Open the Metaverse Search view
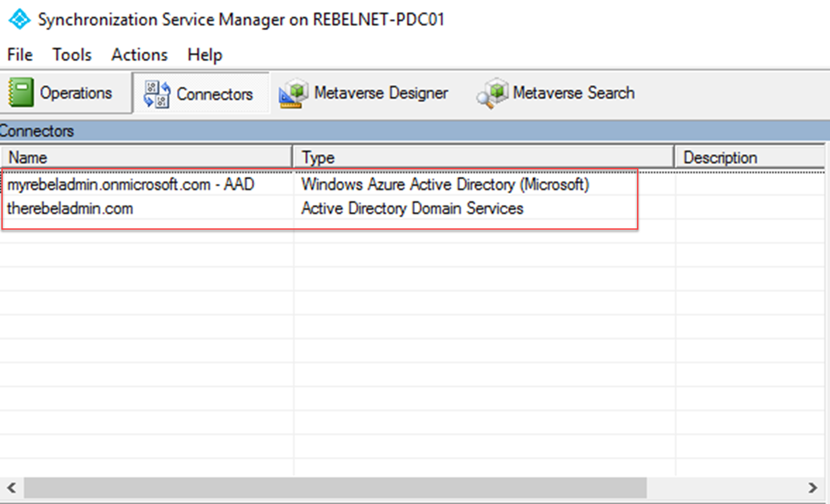Screen dimensions: 830x504 [x=573, y=93]
